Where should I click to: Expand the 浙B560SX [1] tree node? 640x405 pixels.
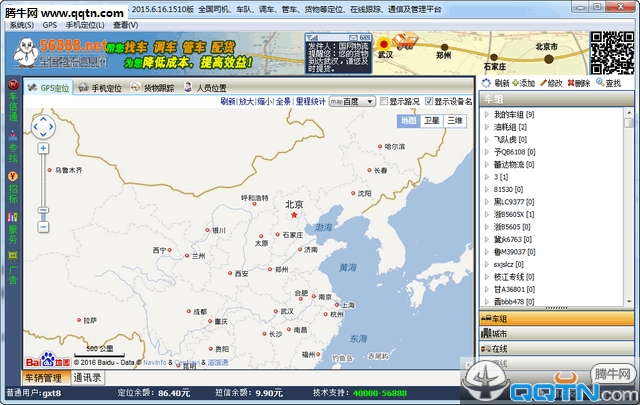click(487, 214)
